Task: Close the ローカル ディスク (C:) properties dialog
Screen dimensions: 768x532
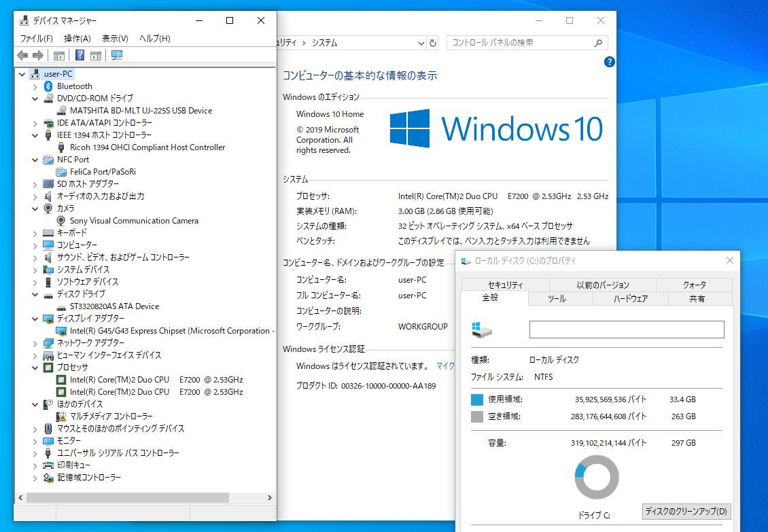Action: click(x=730, y=261)
